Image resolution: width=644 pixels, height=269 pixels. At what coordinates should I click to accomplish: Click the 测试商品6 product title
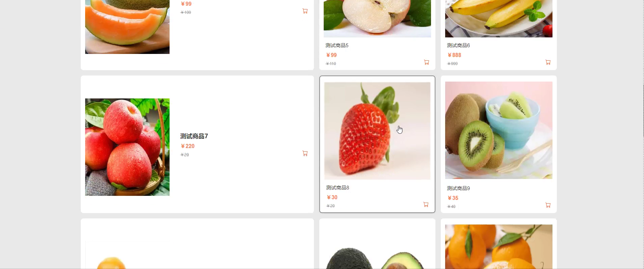pyautogui.click(x=458, y=46)
